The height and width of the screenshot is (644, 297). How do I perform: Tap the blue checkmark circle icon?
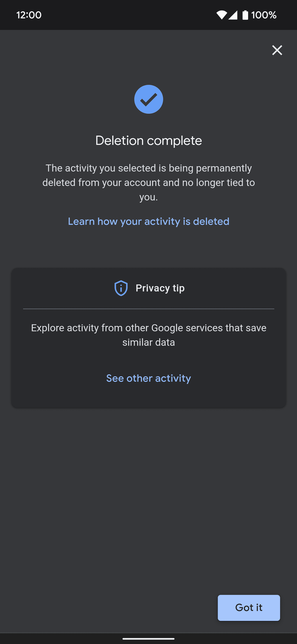point(149,99)
